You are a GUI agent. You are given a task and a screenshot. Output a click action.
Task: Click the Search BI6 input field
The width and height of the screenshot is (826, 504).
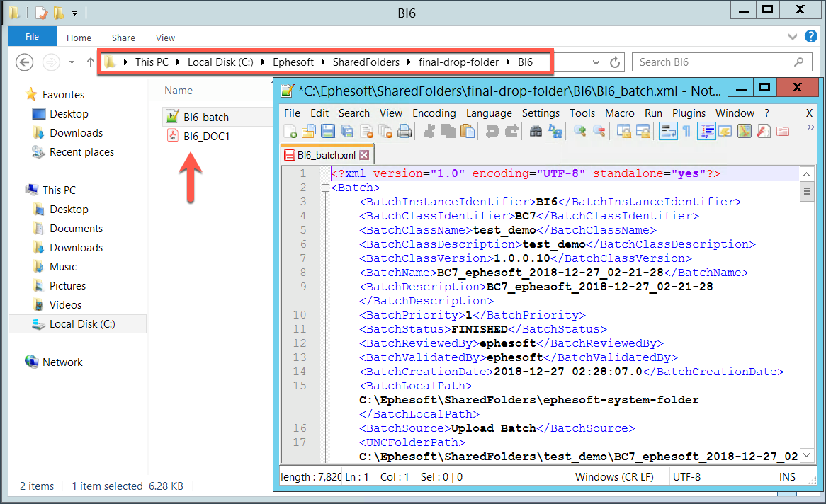(x=722, y=62)
